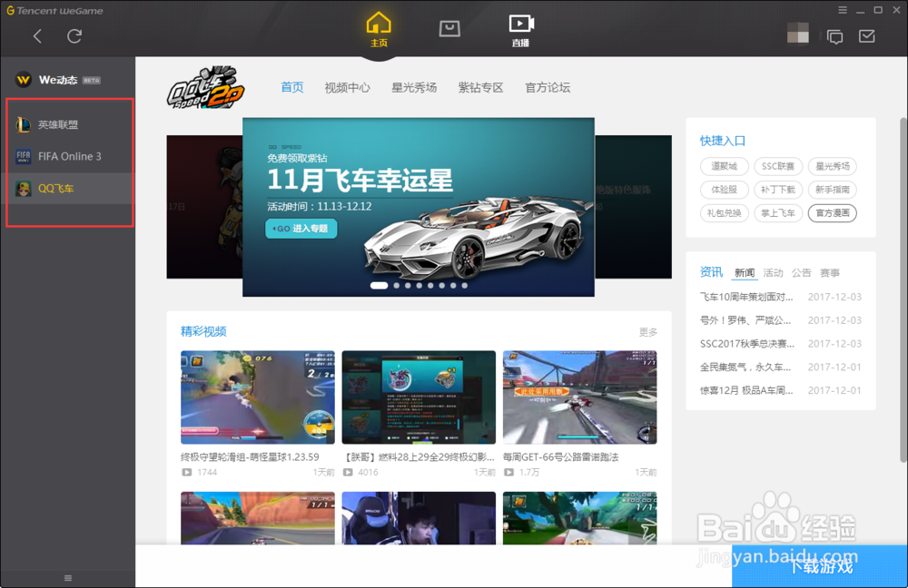908x588 pixels.
Task: Select the last carousel dot
Action: click(464, 285)
